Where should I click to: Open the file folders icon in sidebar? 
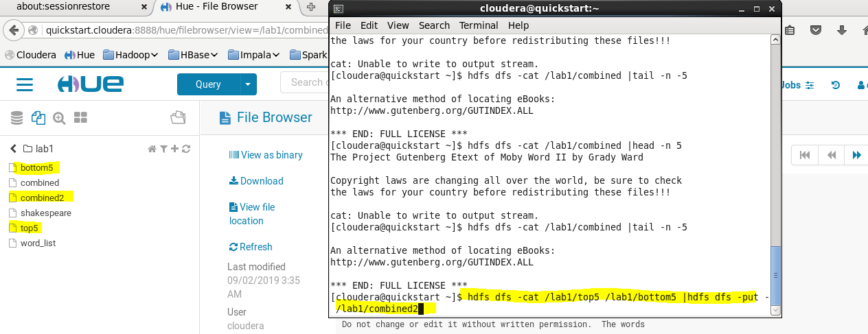click(x=178, y=118)
